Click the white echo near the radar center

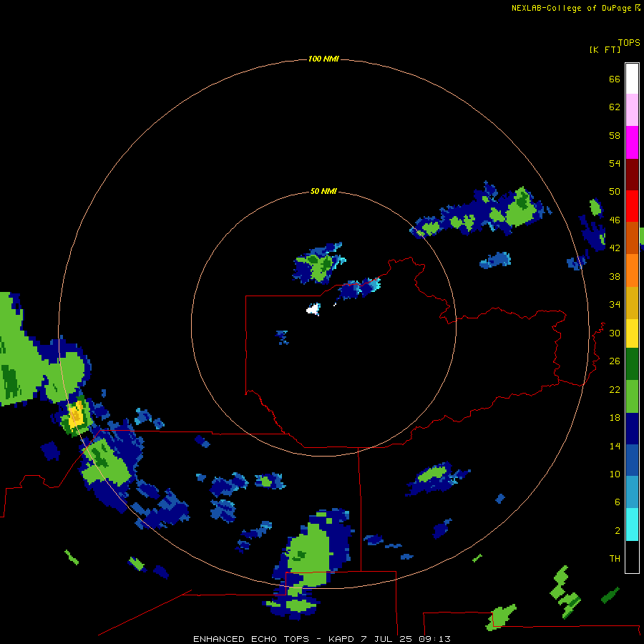[x=314, y=309]
